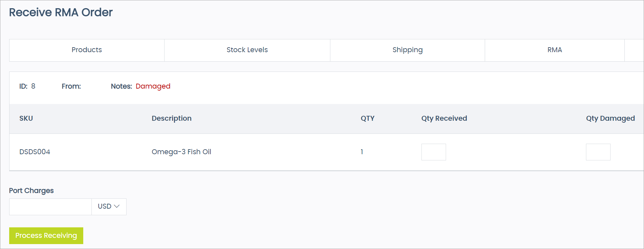Click the Qty Damaged column header
Image resolution: width=644 pixels, height=249 pixels.
pyautogui.click(x=610, y=118)
